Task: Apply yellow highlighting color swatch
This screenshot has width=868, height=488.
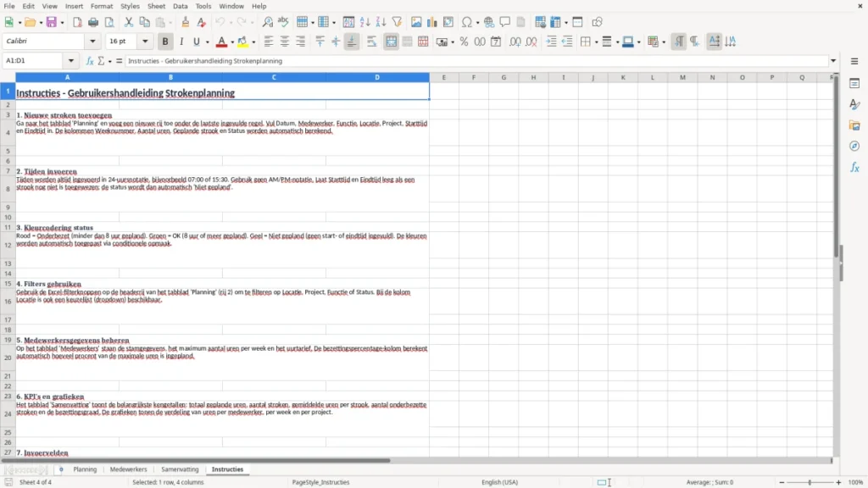Action: pos(242,42)
